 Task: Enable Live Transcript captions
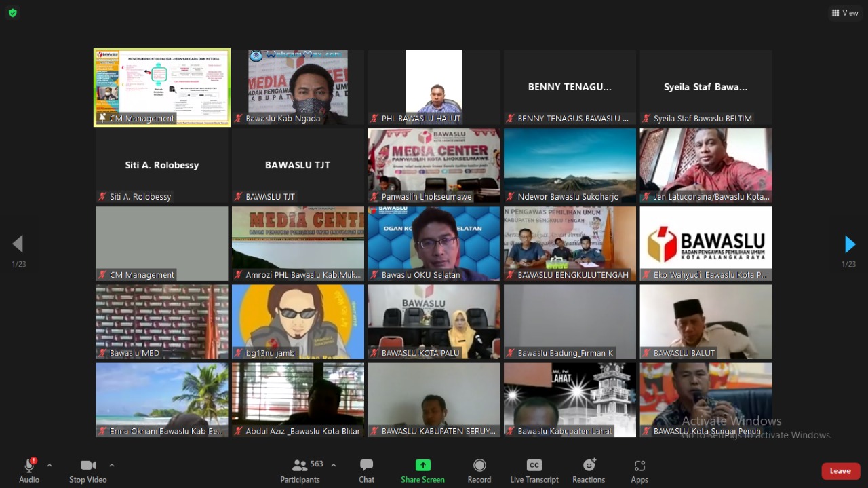(534, 471)
